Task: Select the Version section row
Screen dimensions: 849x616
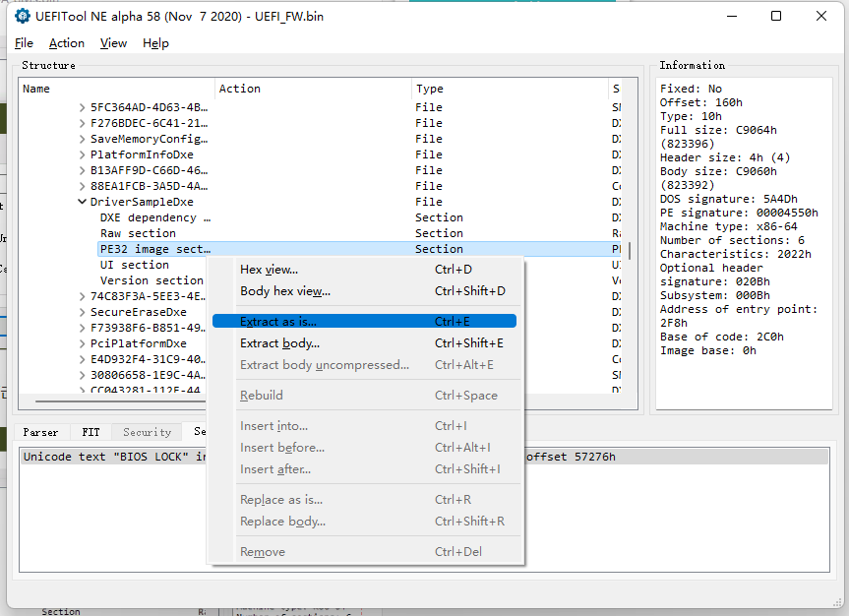Action: coord(152,280)
